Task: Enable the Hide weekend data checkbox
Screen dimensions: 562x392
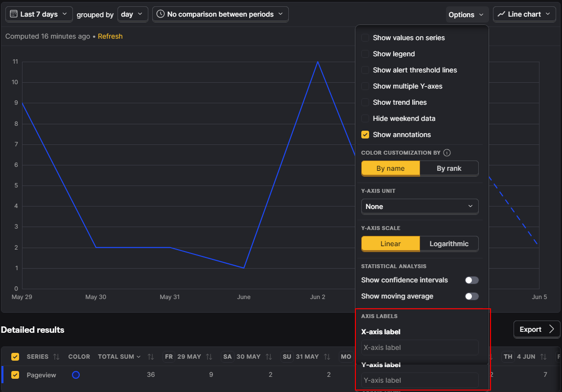Action: coord(365,118)
